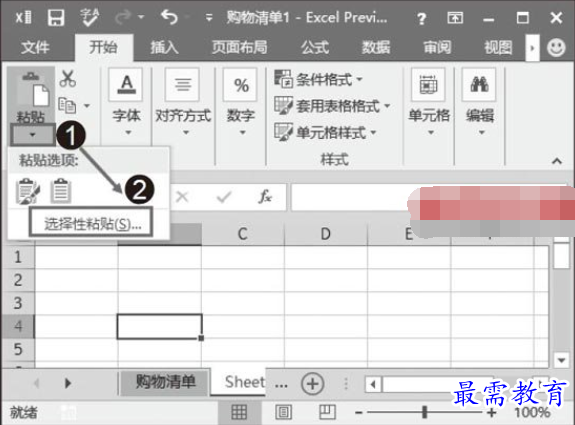Click the formula confirm checkmark icon
The height and width of the screenshot is (425, 575).
pos(223,197)
